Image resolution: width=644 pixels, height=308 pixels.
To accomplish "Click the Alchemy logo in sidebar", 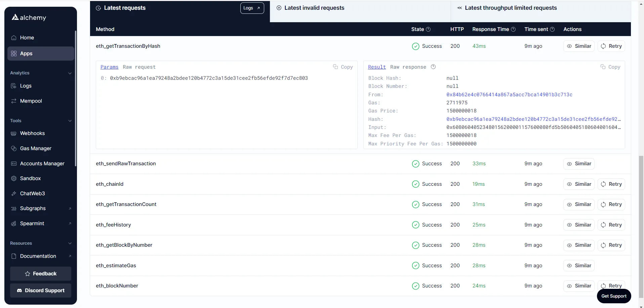I will pos(29,18).
